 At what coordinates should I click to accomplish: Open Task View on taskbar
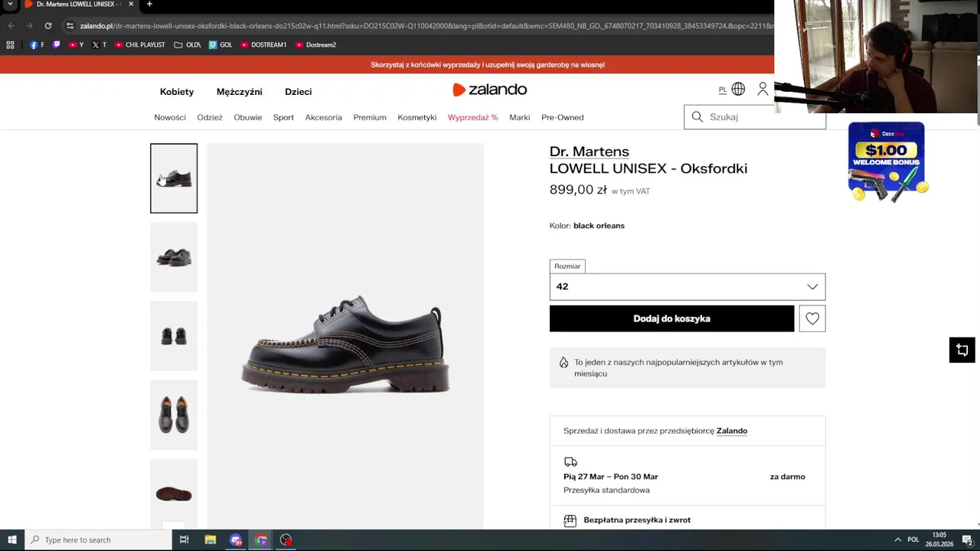point(184,540)
